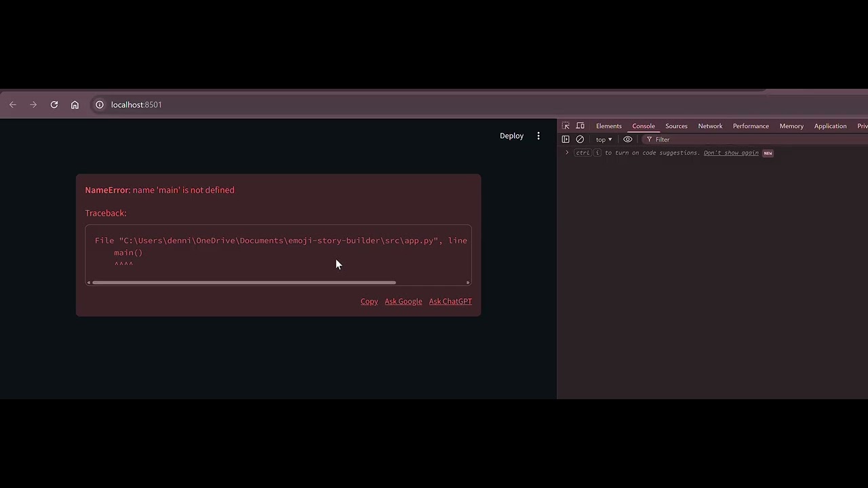The height and width of the screenshot is (488, 868).
Task: Click the traceback scroll right arrow
Action: pos(468,283)
